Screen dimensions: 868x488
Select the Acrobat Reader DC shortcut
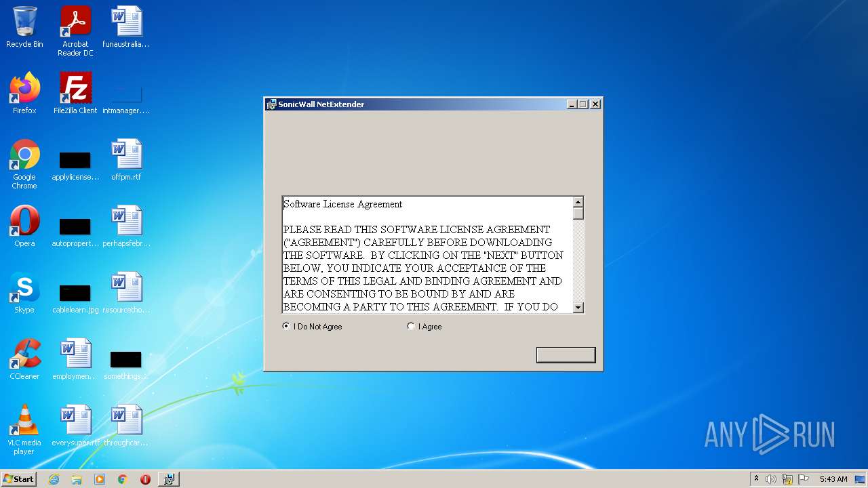click(x=75, y=31)
